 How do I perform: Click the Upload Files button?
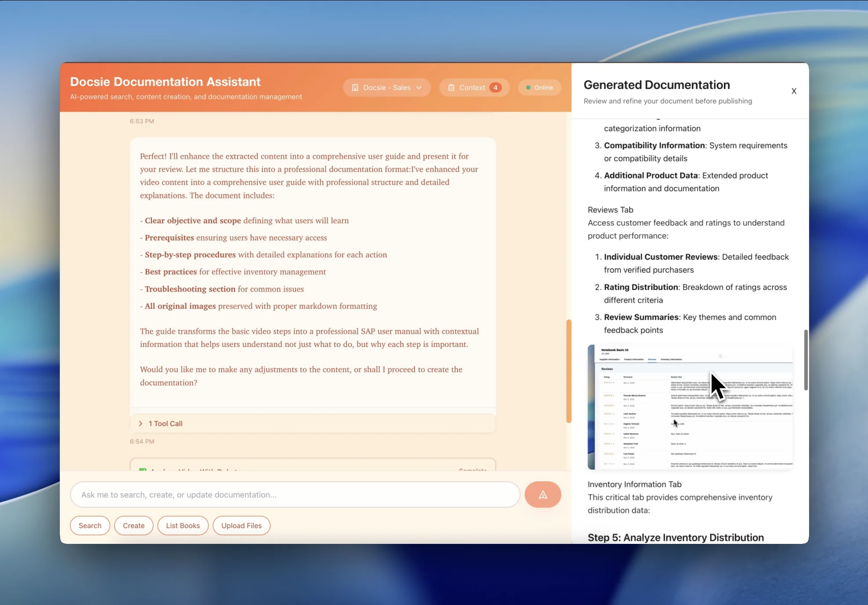pyautogui.click(x=241, y=525)
